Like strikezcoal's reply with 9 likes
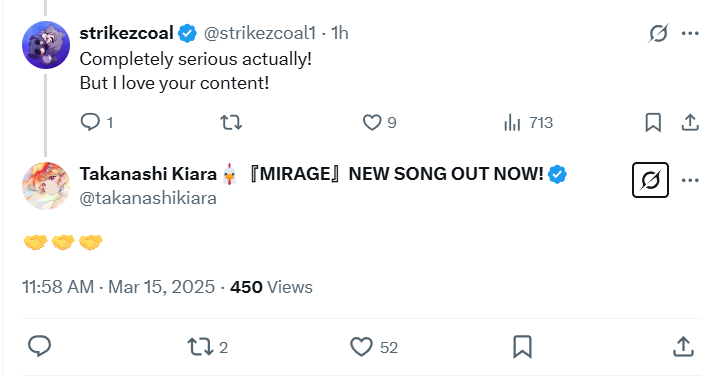714x376 pixels. click(x=379, y=122)
